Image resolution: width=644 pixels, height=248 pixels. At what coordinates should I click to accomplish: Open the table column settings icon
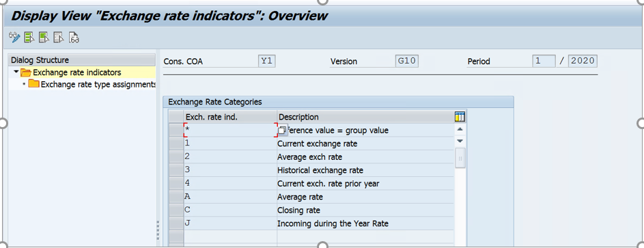point(460,117)
